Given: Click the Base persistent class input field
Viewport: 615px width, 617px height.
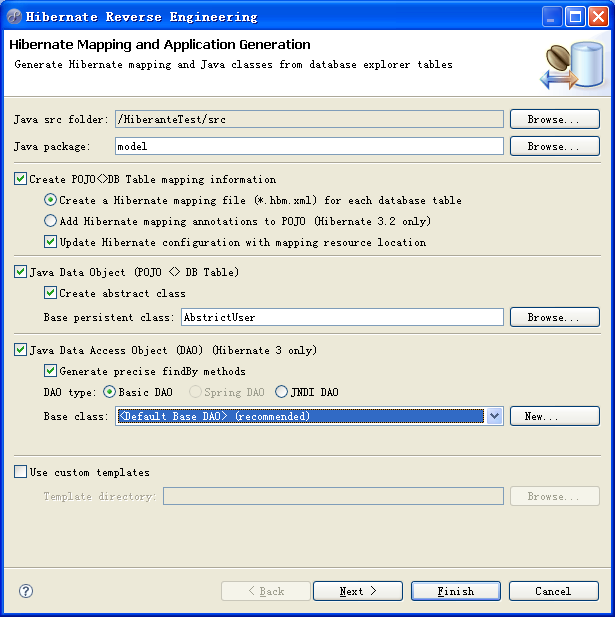Looking at the screenshot, I should point(342,317).
